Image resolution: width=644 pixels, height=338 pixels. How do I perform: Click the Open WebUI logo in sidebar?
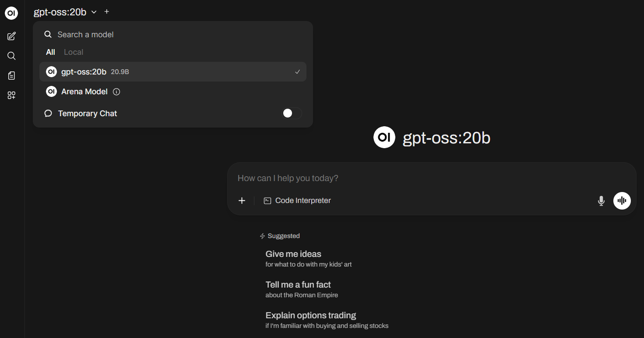click(11, 14)
